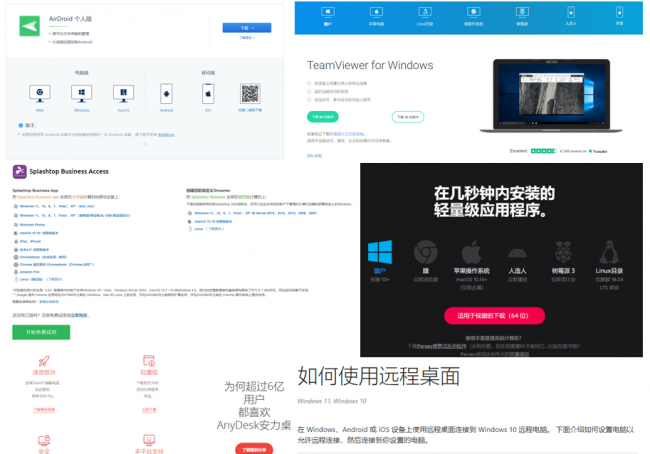This screenshot has width=650, height=454.
Task: Switch to TeamViewer Windows platform tab
Action: click(327, 16)
